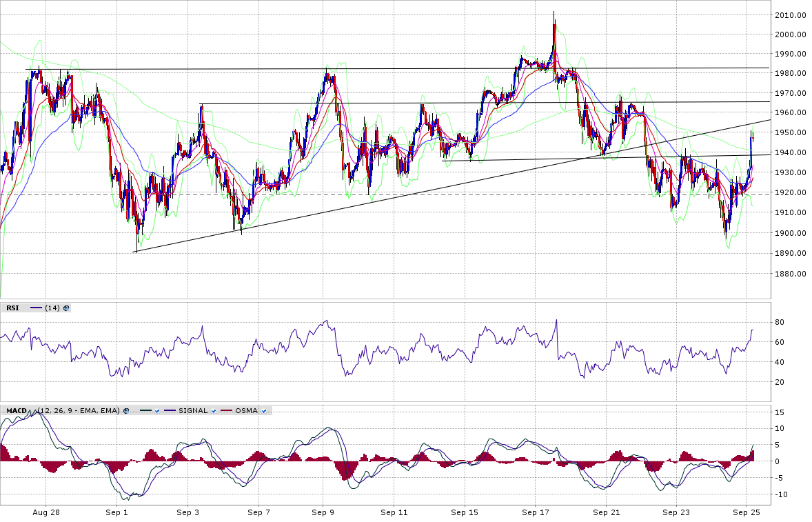Click the 1880.00 price axis label
The height and width of the screenshot is (522, 812).
[790, 274]
